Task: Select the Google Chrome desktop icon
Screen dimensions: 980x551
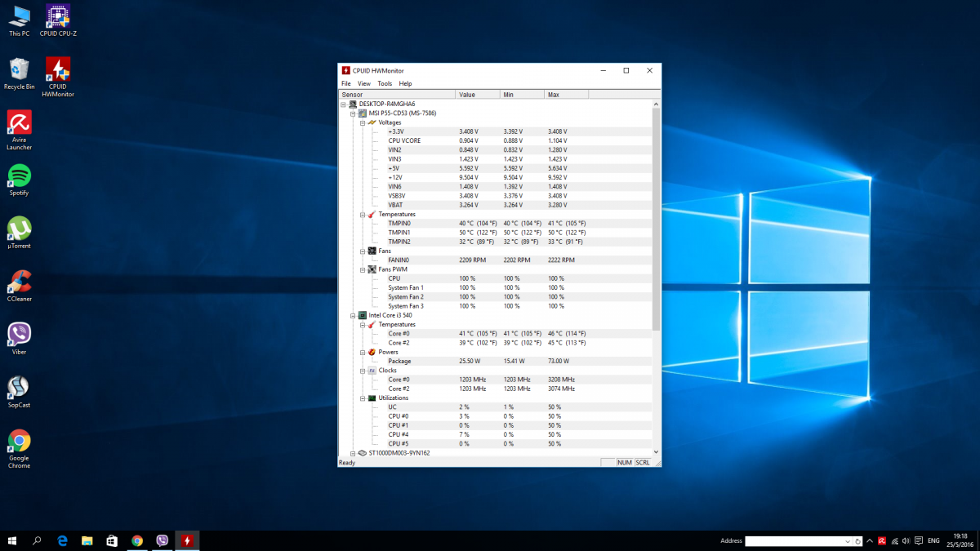Action: [20, 449]
